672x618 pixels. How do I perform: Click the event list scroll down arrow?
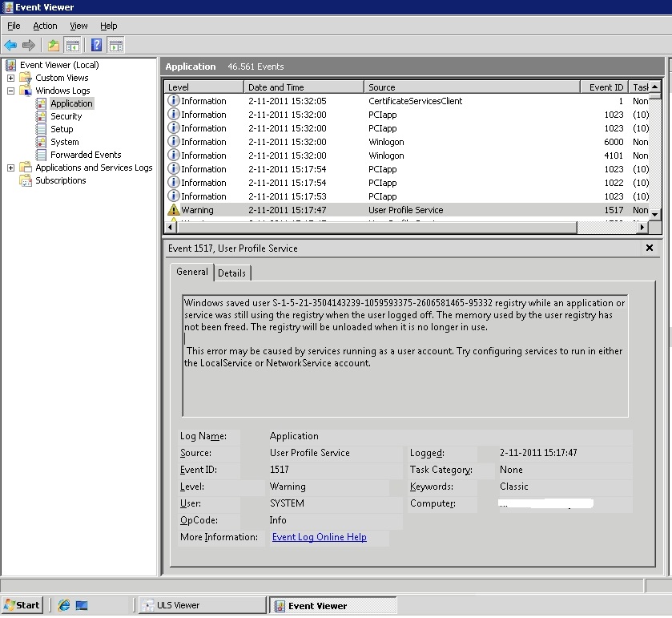[655, 215]
